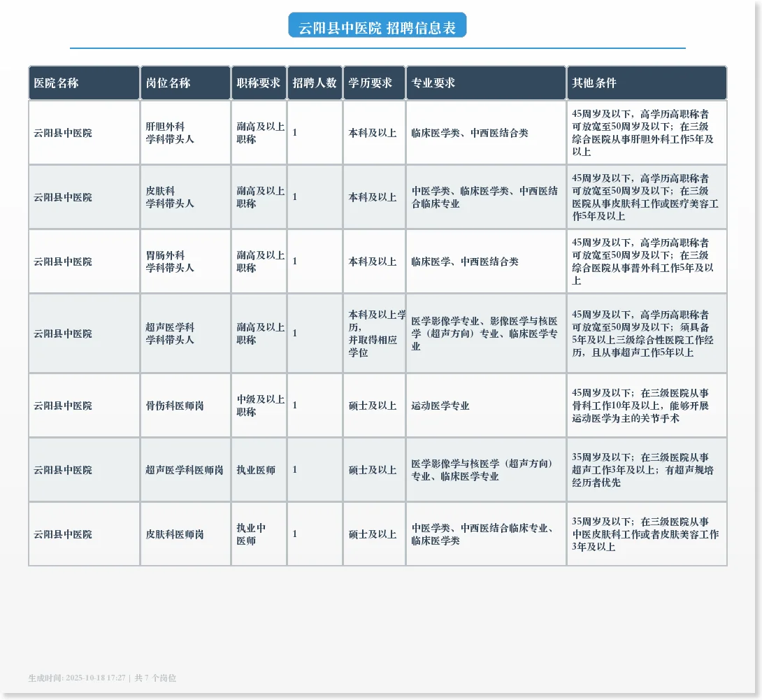
Task: Click 本科及以上 in 皮肤科 学科带头人 row
Action: [x=374, y=197]
